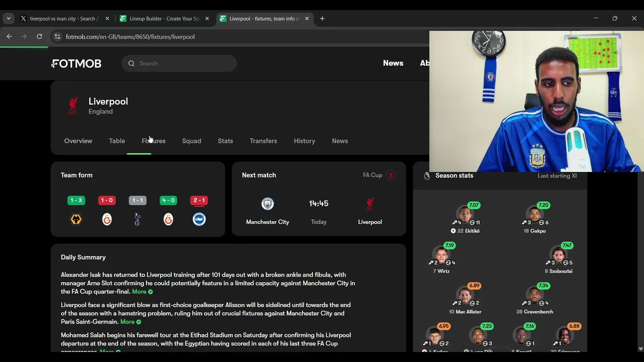Click More link after Isak summary
This screenshot has height=362, width=644.
(142, 292)
